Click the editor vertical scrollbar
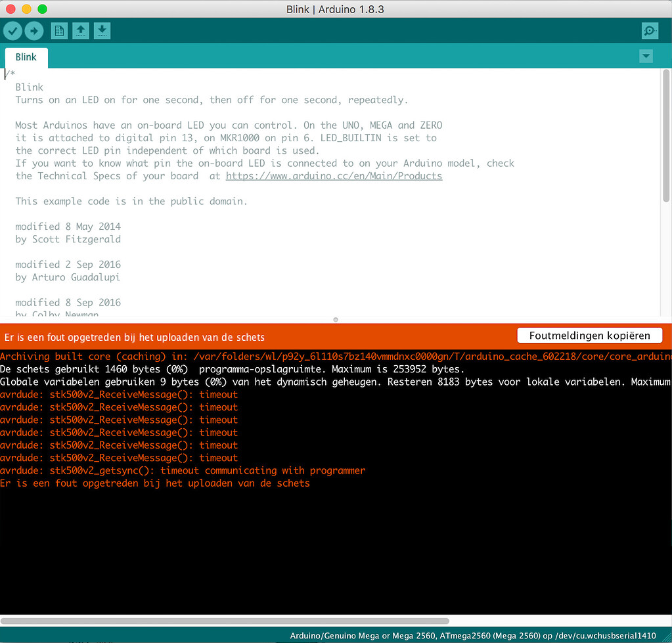672x643 pixels. click(665, 135)
